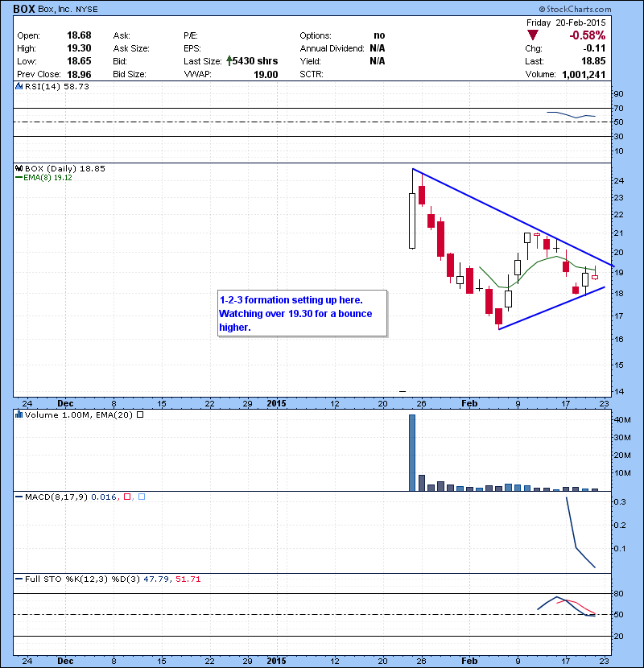Click the 40M label on volume axis
This screenshot has height=668, width=644.
(x=622, y=419)
